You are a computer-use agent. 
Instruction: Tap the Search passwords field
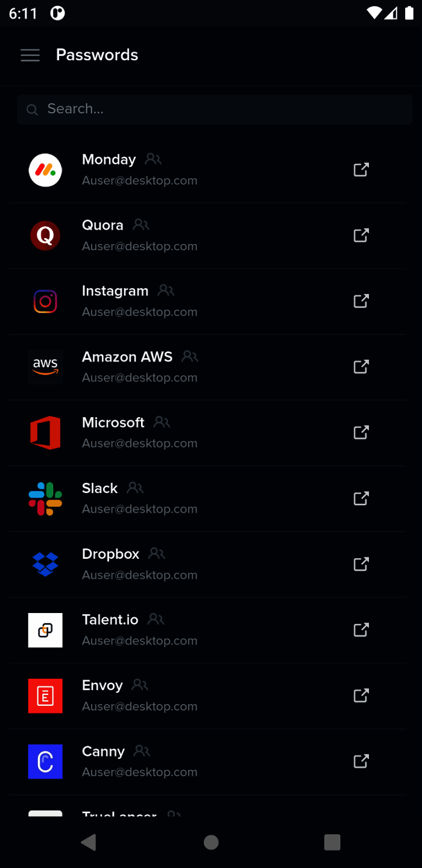click(214, 109)
